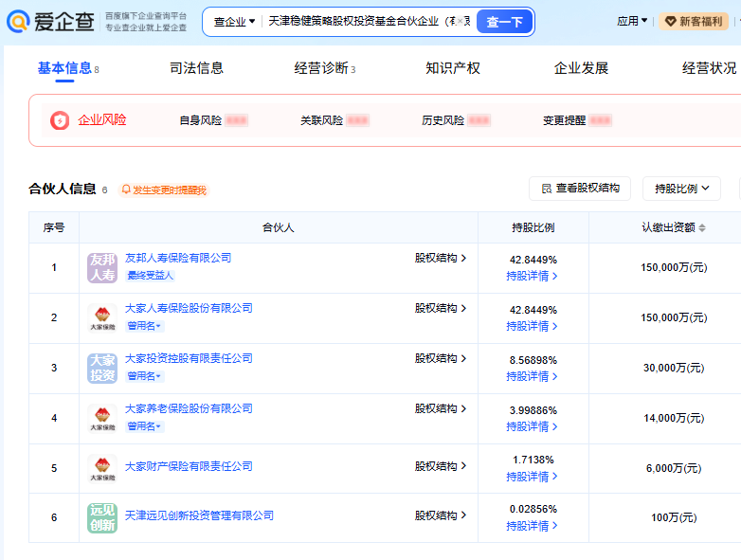Viewport: 741px width, 560px height.
Task: Open 股权结构 for 大家财产保险有限责任公司
Action: (441, 466)
